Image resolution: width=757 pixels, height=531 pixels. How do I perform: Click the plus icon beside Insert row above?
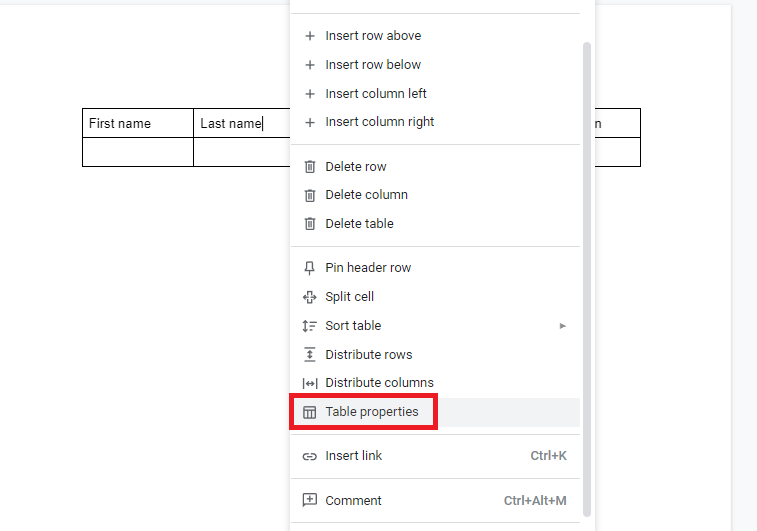310,36
